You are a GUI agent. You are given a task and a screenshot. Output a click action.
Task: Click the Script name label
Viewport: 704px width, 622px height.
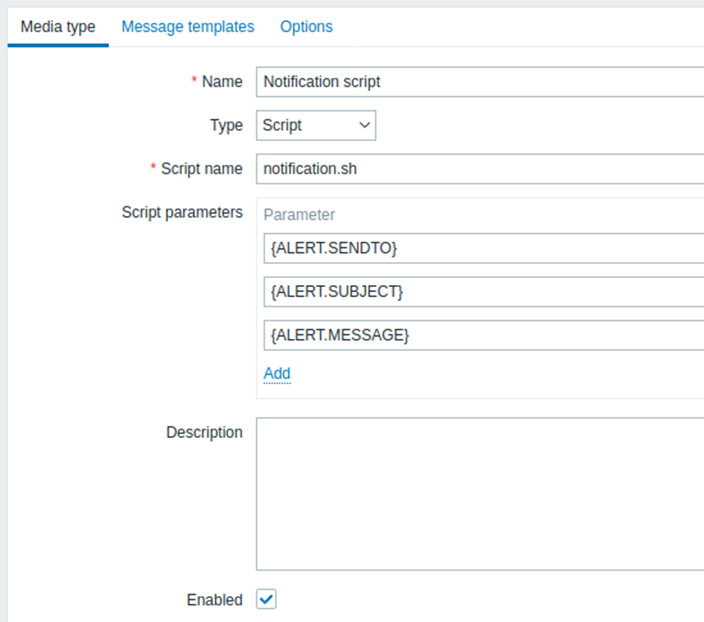click(202, 169)
